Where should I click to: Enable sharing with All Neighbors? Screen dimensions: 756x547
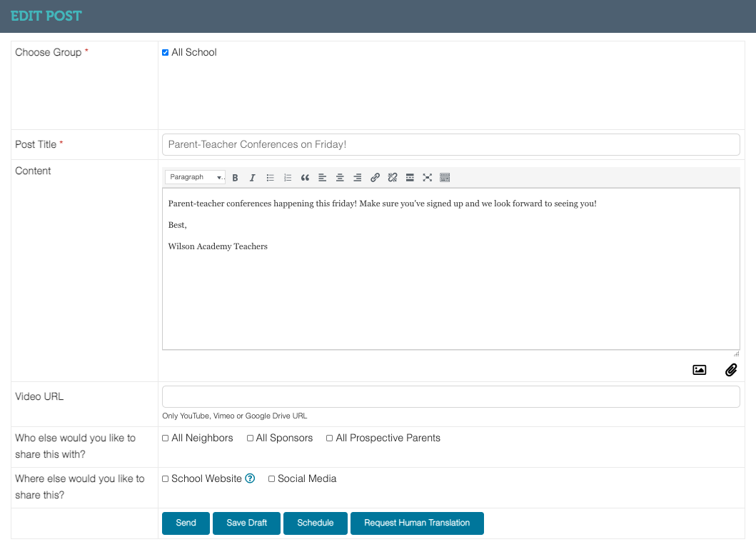tap(166, 438)
